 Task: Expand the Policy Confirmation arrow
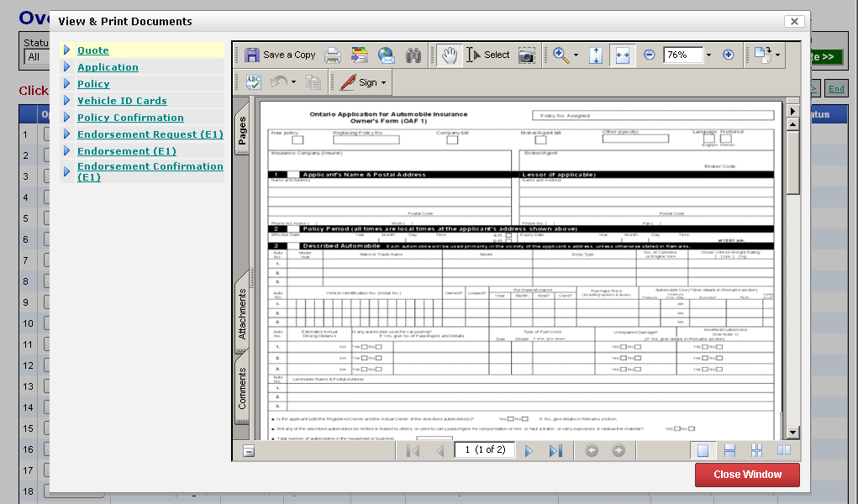point(66,117)
